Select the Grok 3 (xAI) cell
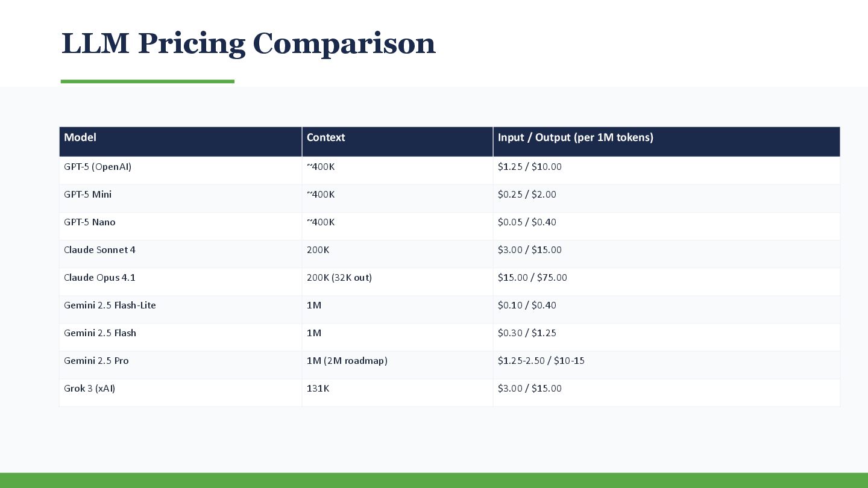 point(181,392)
